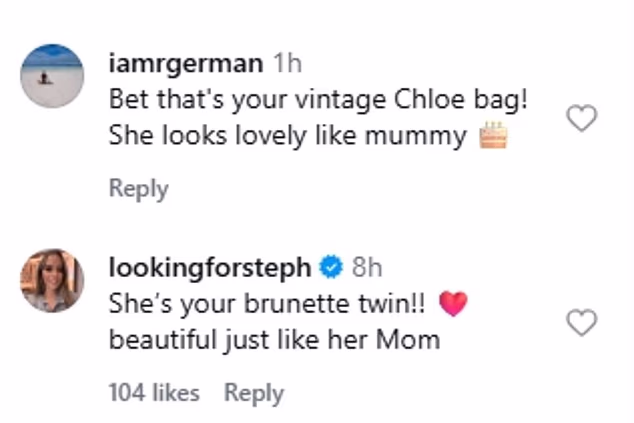This screenshot has width=634, height=423.
Task: Click the line 'She's your brunette twin!!'
Action: [267, 304]
